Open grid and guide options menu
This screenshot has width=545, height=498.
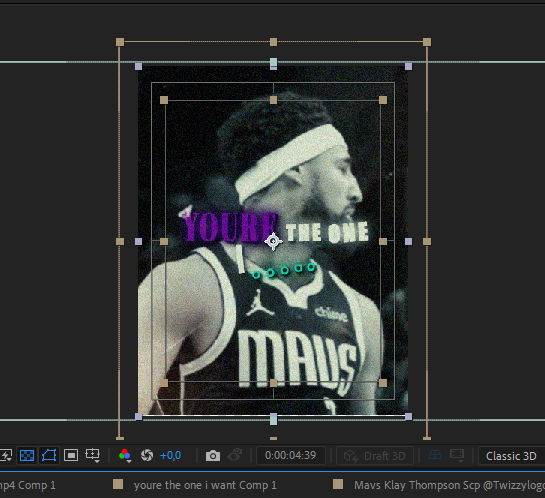click(93, 455)
